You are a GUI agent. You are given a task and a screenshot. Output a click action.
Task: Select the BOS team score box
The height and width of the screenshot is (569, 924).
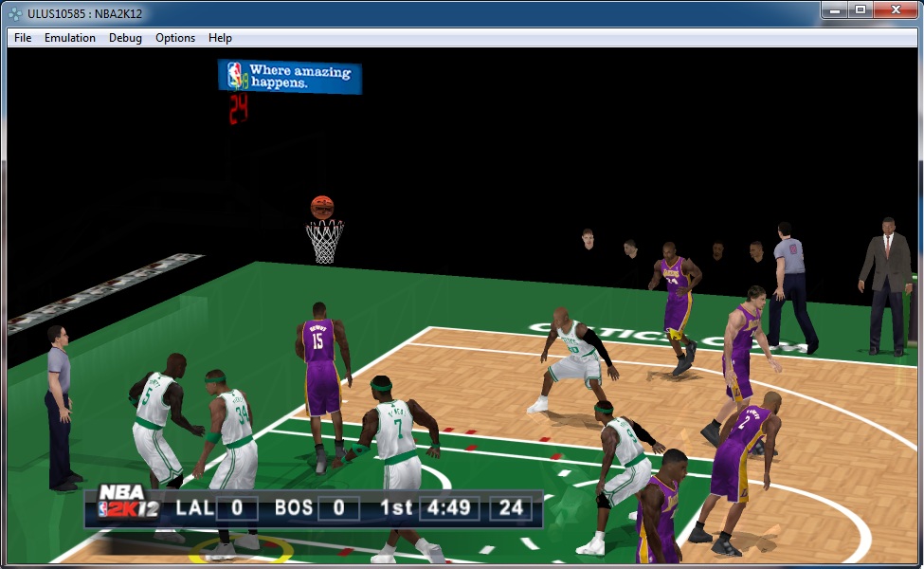coord(338,507)
